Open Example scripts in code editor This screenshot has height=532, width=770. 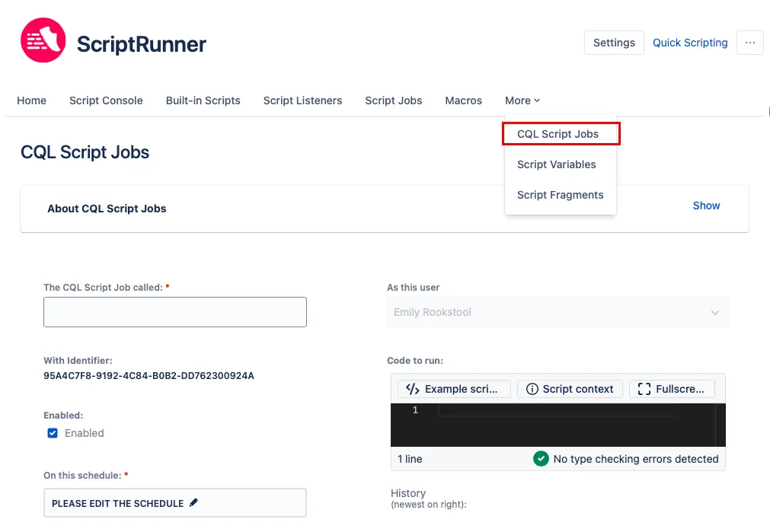pos(454,389)
